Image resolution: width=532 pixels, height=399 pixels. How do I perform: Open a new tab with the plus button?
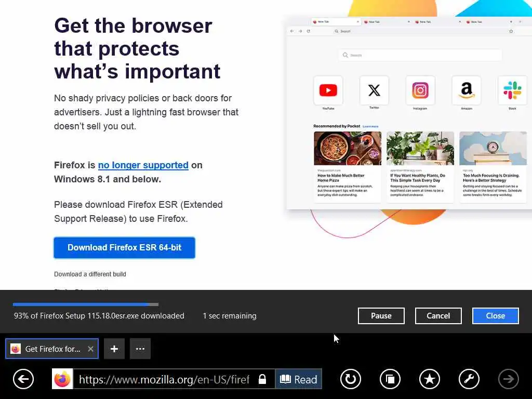click(114, 349)
